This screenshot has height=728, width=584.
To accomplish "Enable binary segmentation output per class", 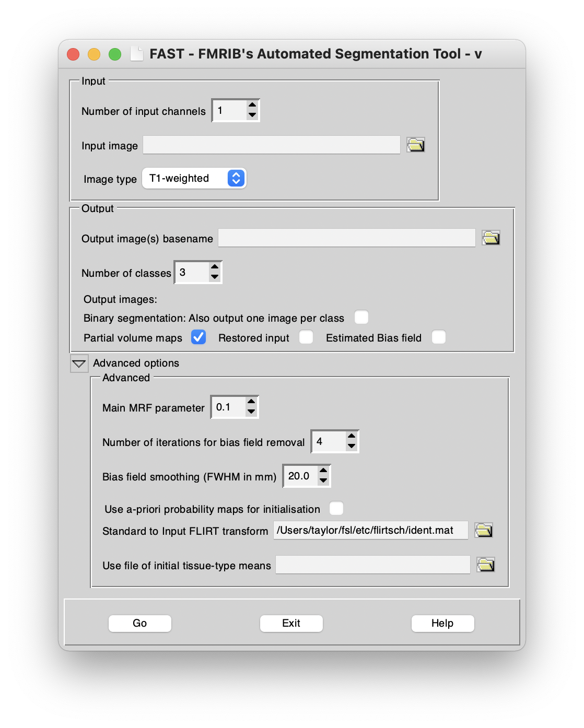I will point(361,318).
